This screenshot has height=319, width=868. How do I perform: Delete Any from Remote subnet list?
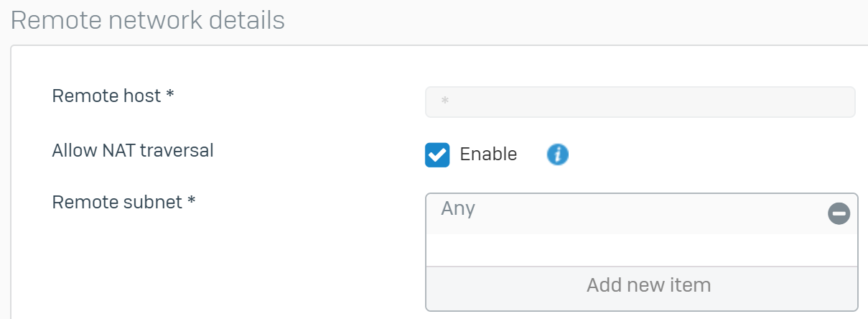pyautogui.click(x=839, y=213)
